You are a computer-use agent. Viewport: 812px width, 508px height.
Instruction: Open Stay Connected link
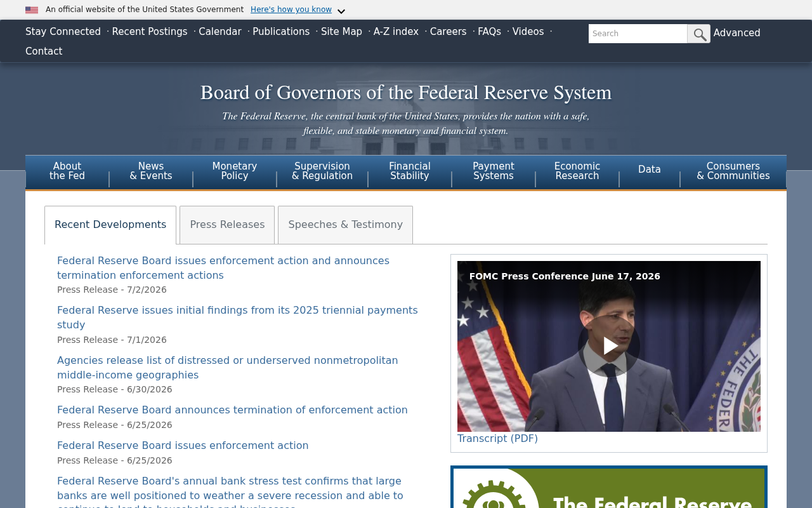click(63, 32)
